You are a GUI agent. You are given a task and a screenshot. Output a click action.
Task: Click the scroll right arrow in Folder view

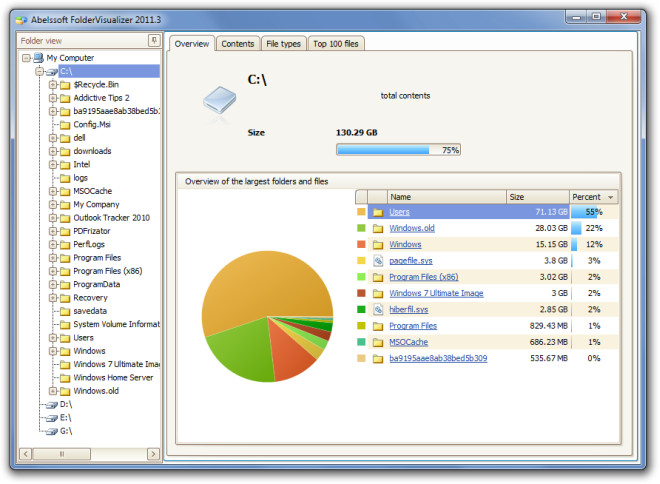tap(153, 454)
